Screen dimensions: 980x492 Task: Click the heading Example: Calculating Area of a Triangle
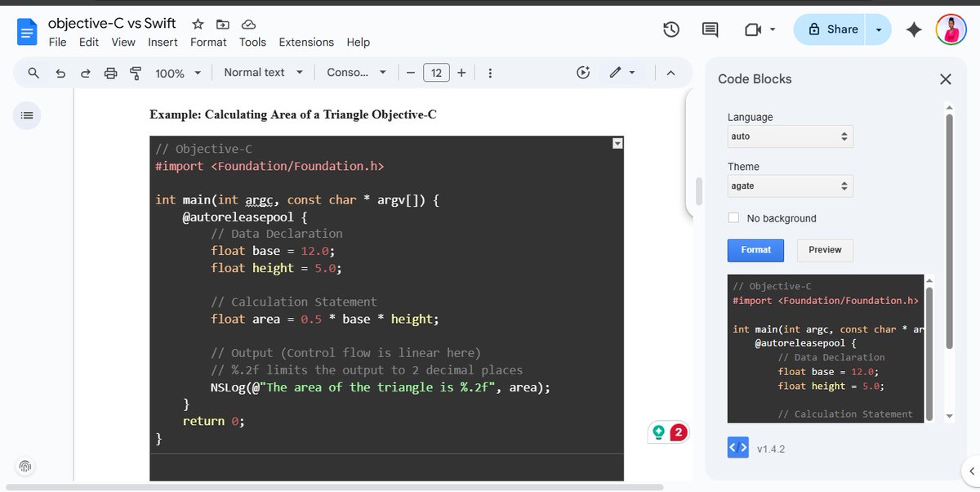pos(292,114)
